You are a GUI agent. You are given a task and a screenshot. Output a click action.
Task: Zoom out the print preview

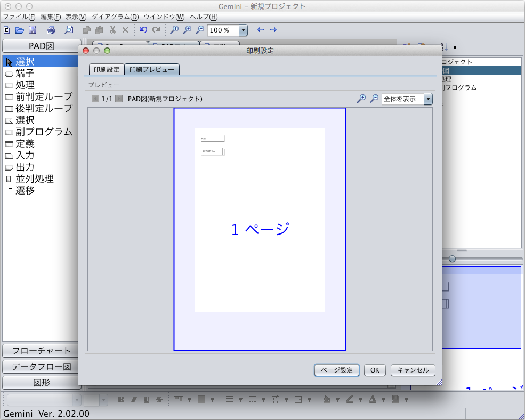tap(374, 99)
